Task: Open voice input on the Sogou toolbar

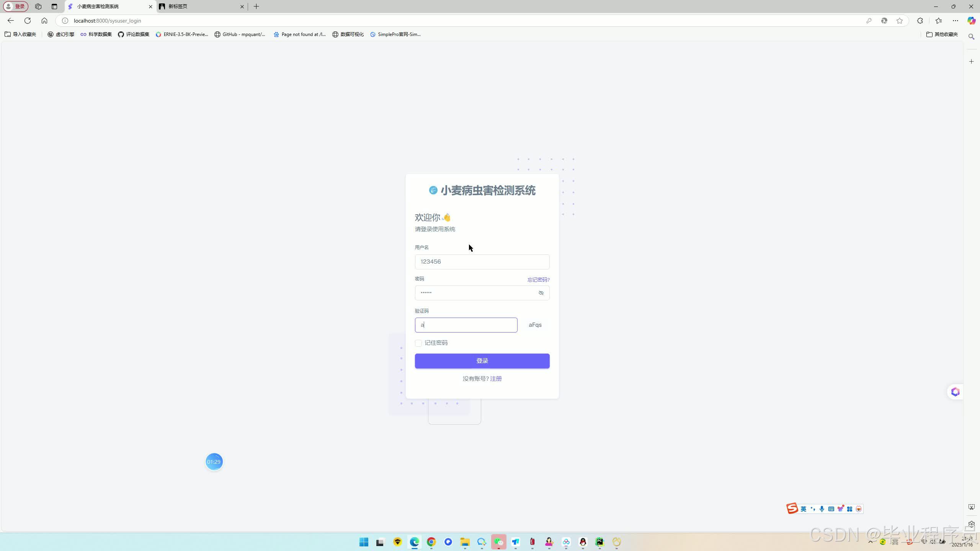Action: tap(822, 508)
